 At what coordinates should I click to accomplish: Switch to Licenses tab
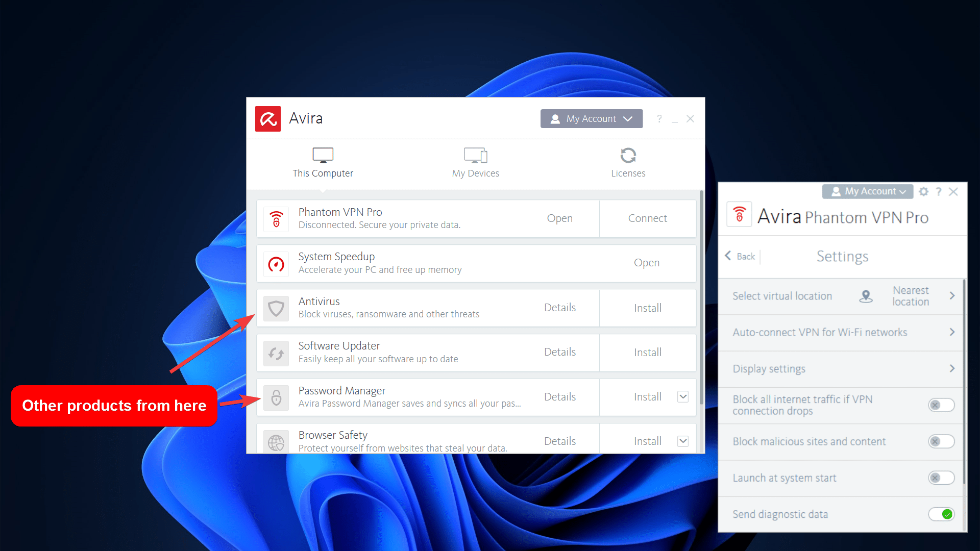click(x=628, y=163)
